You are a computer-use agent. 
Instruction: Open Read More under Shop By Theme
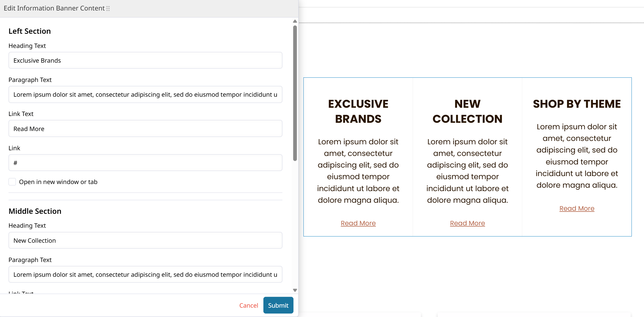coord(576,208)
